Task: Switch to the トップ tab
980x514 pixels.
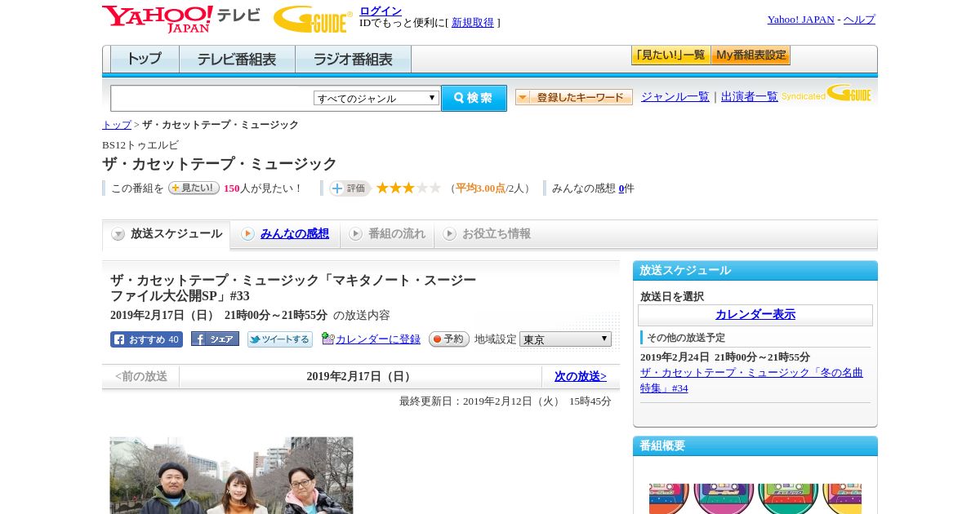Action: pyautogui.click(x=145, y=60)
